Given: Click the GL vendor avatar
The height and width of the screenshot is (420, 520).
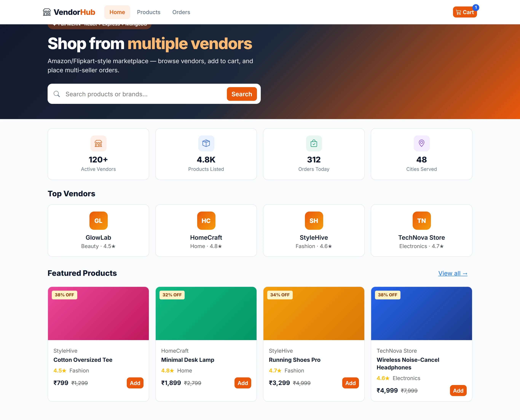Looking at the screenshot, I should (x=98, y=221).
